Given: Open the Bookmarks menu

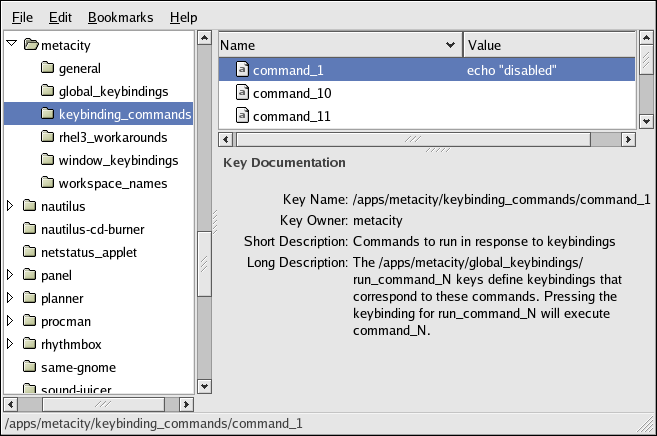Looking at the screenshot, I should tap(119, 17).
